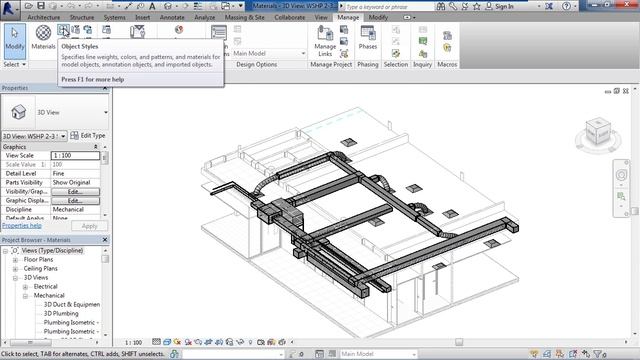
Task: Click the binoculars search icon
Action: tap(440, 6)
